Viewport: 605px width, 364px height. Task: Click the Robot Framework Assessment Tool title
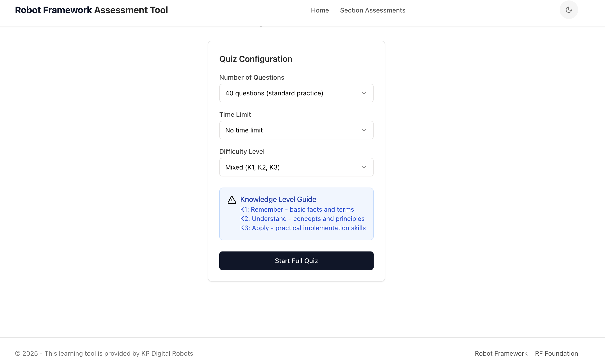pos(91,10)
